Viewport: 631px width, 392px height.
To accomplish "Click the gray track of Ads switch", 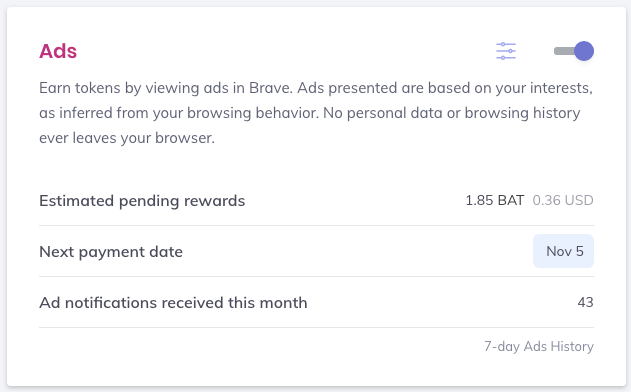I will tap(564, 51).
